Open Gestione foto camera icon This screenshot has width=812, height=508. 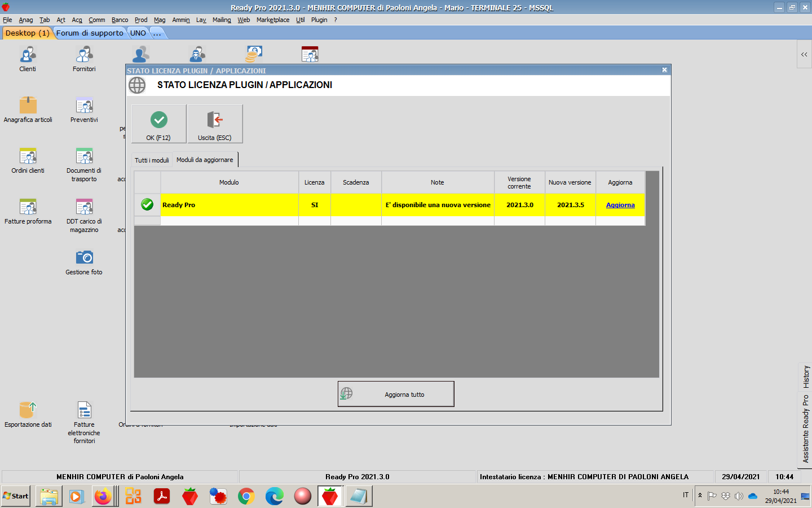coord(84,262)
